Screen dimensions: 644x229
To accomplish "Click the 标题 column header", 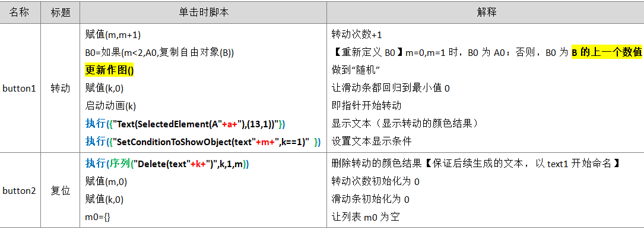I will 61,12.
